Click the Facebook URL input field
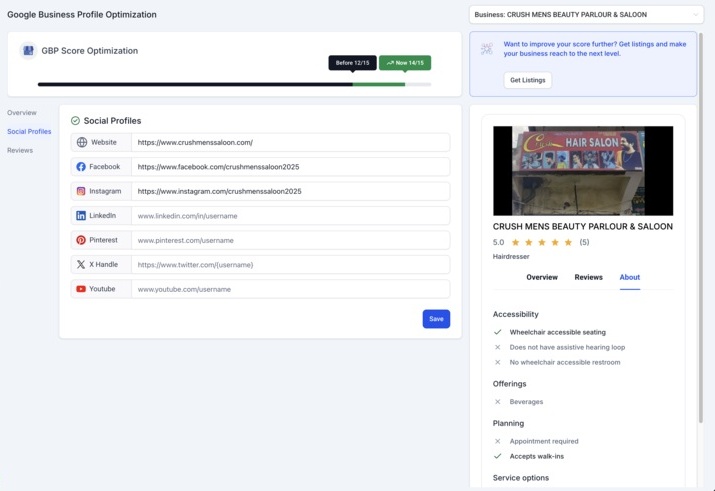Image resolution: width=715 pixels, height=491 pixels. tap(290, 167)
